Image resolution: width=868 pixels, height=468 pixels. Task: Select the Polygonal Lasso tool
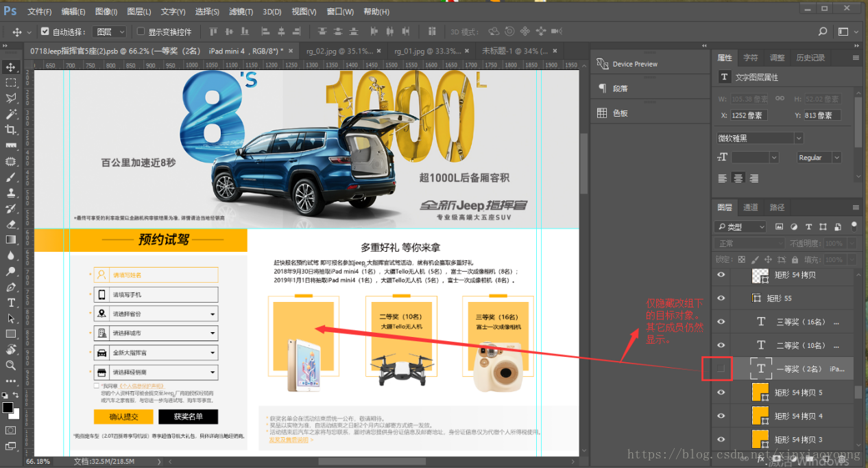coord(10,98)
